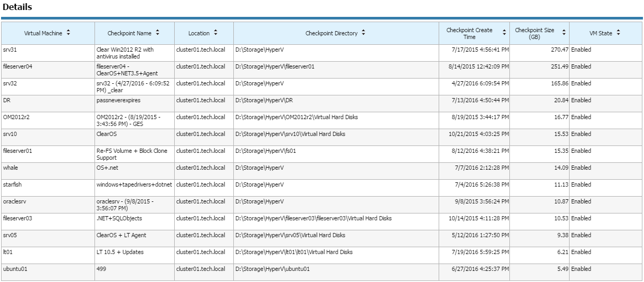Sort by Virtual Machine column arrows
This screenshot has width=644, height=282.
[x=68, y=33]
